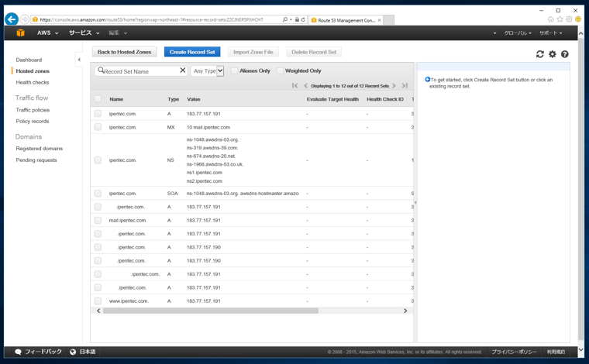Click the browser home icon
589x364 pixels.
coord(551,19)
